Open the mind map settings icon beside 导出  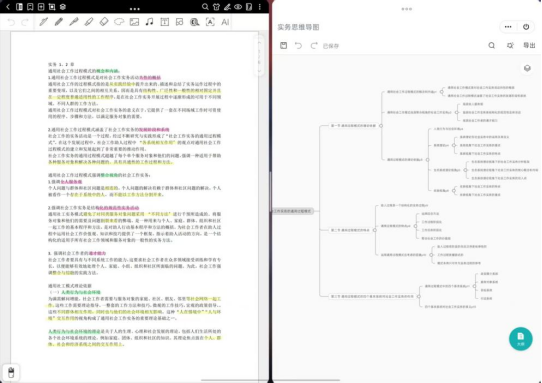pyautogui.click(x=510, y=46)
